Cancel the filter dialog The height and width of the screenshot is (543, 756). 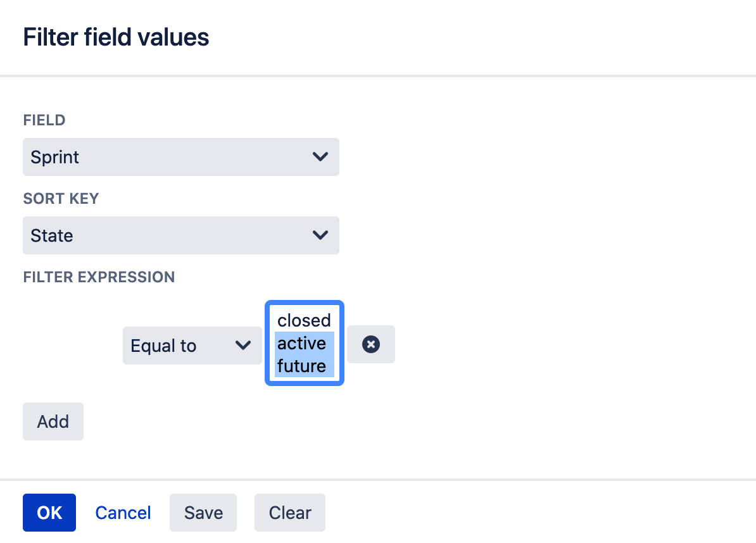point(123,513)
